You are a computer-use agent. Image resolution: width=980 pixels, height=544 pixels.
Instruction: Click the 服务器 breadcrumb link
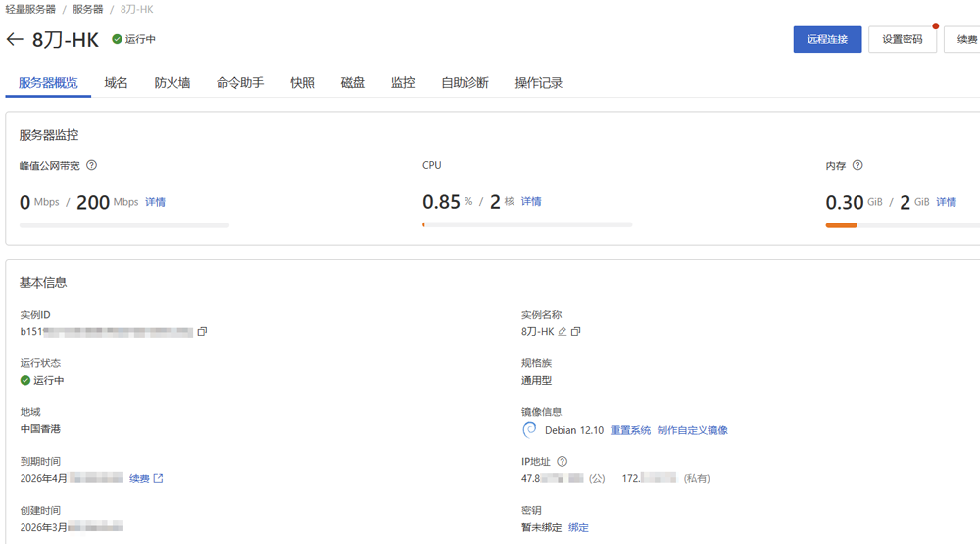[x=87, y=9]
